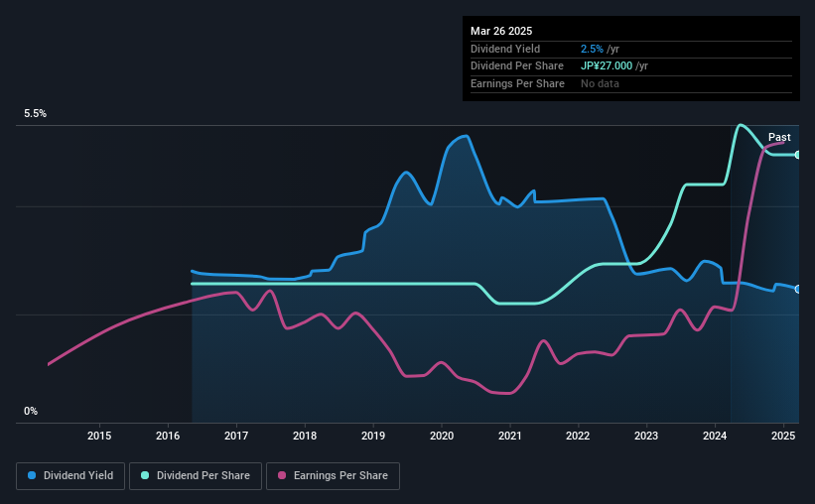Click the blue Dividend Yield legend dot
This screenshot has height=504, width=815.
32,475
